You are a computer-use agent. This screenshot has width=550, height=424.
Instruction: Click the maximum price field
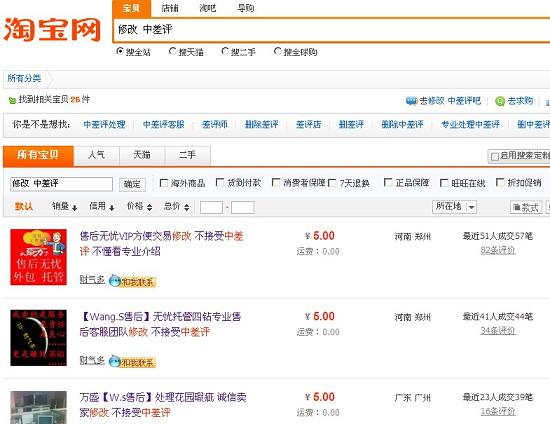243,207
